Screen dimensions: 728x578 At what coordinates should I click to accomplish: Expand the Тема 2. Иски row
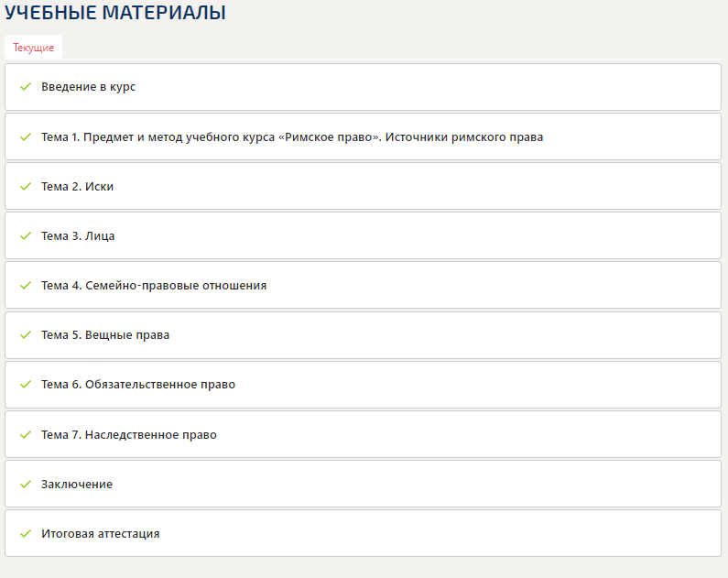77,186
